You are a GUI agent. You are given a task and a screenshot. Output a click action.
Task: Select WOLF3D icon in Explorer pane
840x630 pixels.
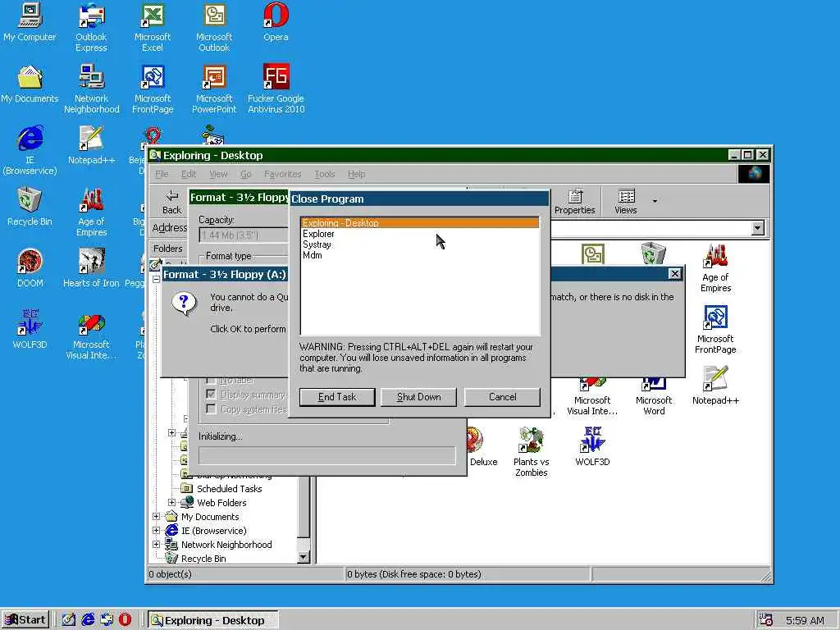point(592,446)
